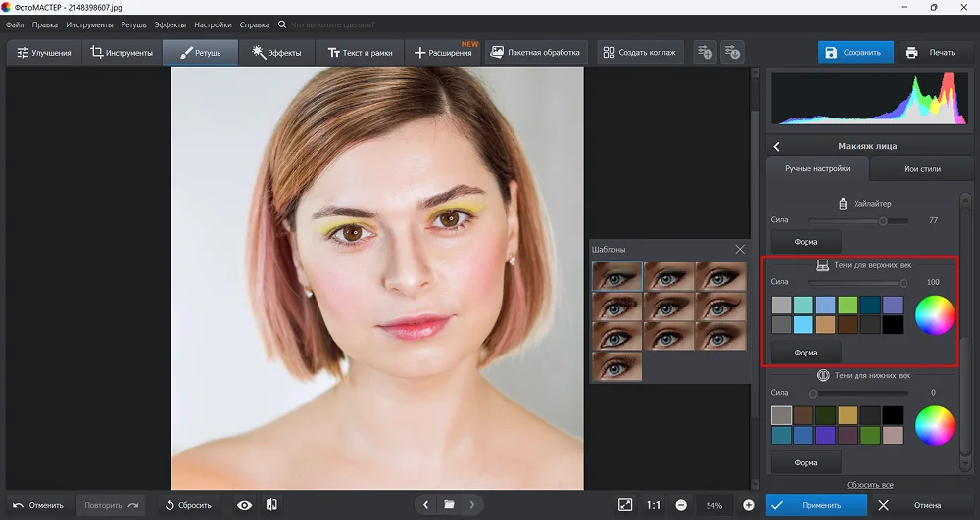Select the Ручные настройки tab

click(x=817, y=168)
